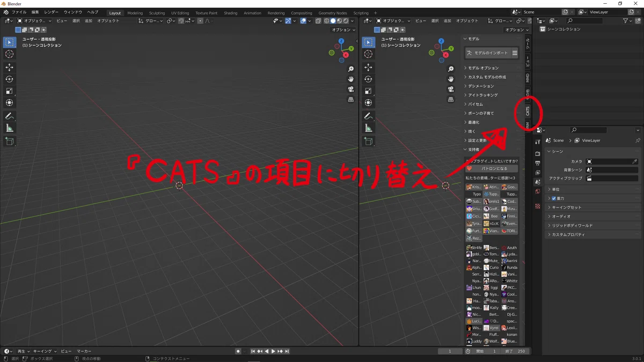Pick the Scale tool in left viewport
The height and width of the screenshot is (362, 644).
[10, 91]
